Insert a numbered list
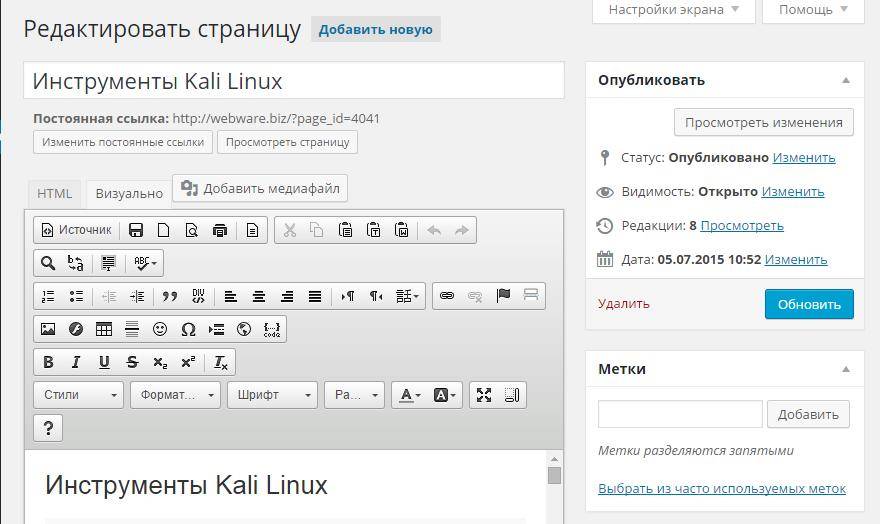 click(48, 296)
